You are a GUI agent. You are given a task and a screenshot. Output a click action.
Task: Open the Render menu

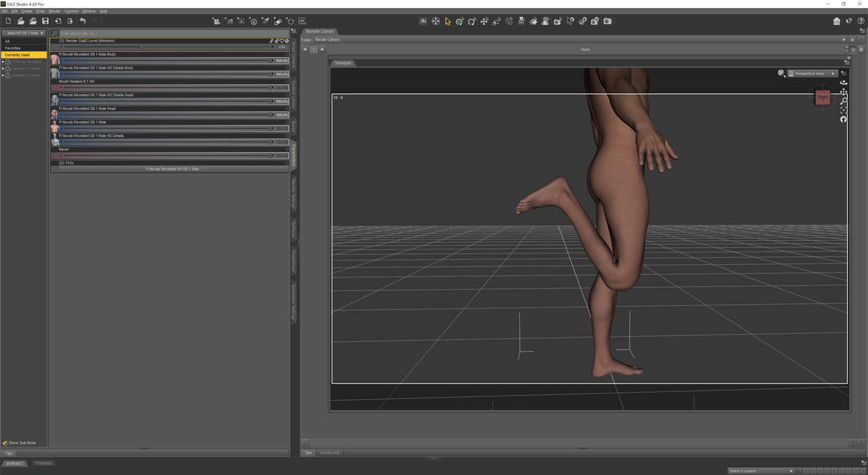[54, 12]
